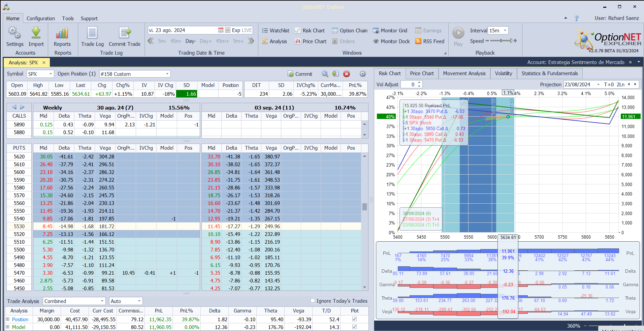This screenshot has width=644, height=331.
Task: Open the Settings gear icon
Action: tap(14, 33)
